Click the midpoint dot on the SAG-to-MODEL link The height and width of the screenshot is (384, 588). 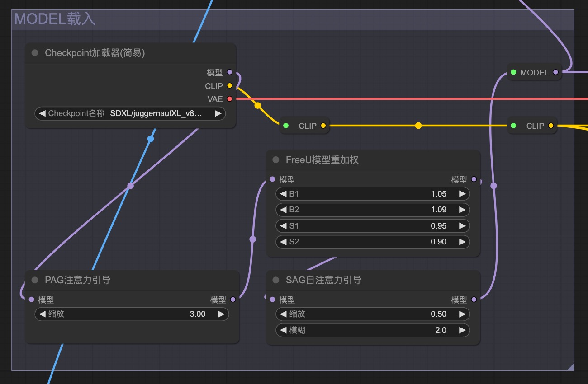(x=493, y=186)
